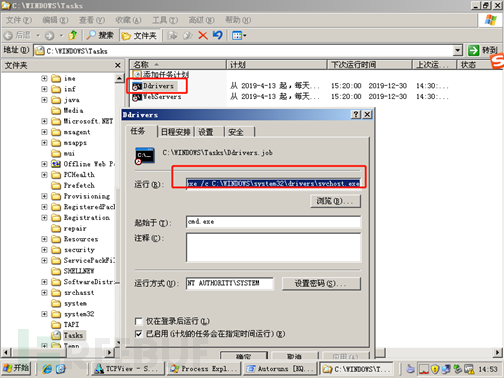504x378 pixels.
Task: Switch to the Security (安全) tab
Action: coord(236,132)
